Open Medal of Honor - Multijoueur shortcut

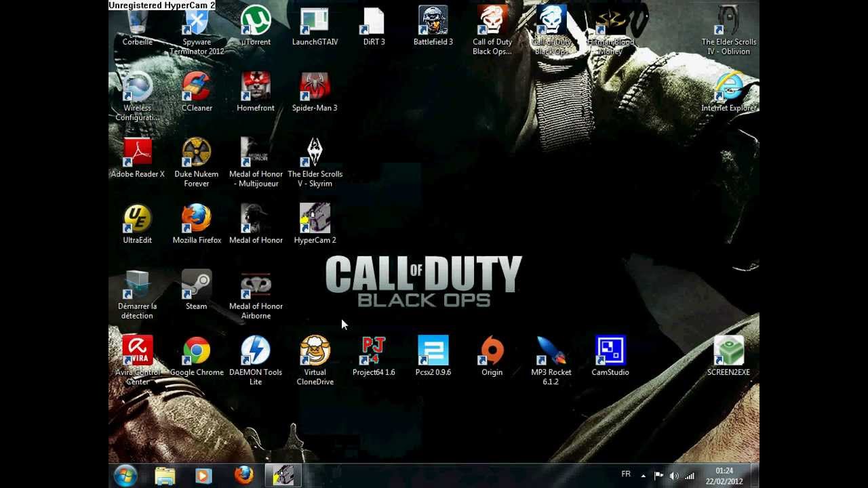click(x=256, y=163)
